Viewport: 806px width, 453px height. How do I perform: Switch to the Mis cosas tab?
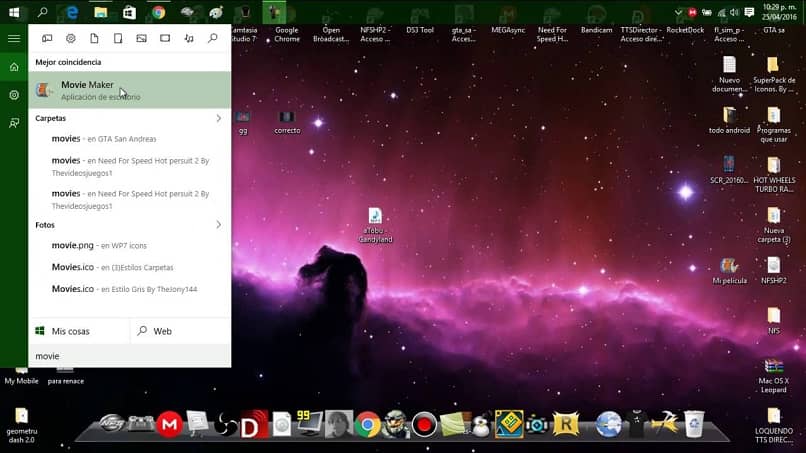(79, 331)
